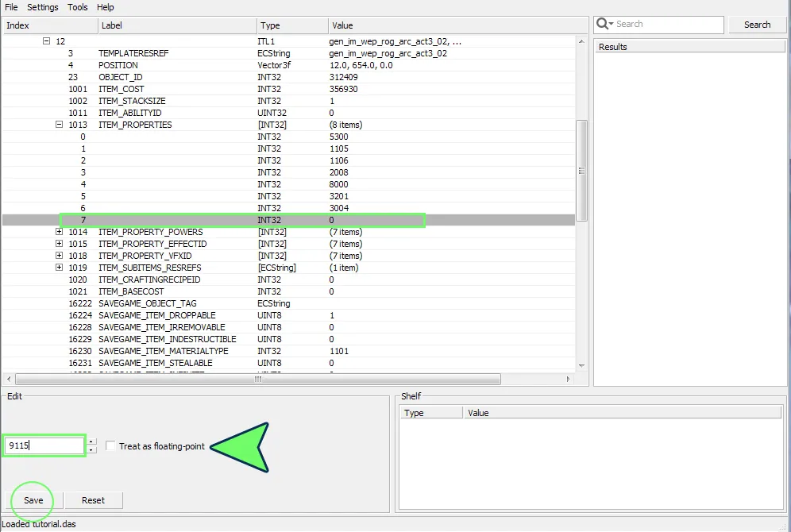Click the Value column header
The image size is (791, 532).
tap(342, 25)
